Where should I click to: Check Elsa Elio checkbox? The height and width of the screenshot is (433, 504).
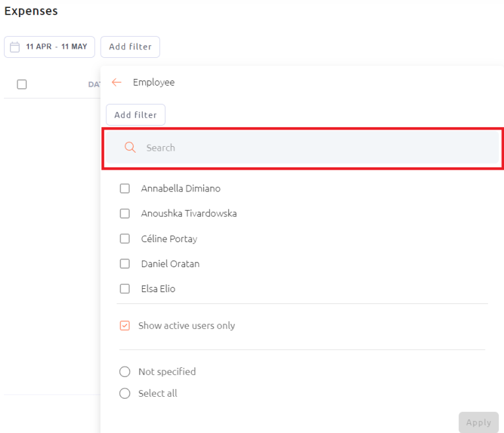tap(125, 289)
